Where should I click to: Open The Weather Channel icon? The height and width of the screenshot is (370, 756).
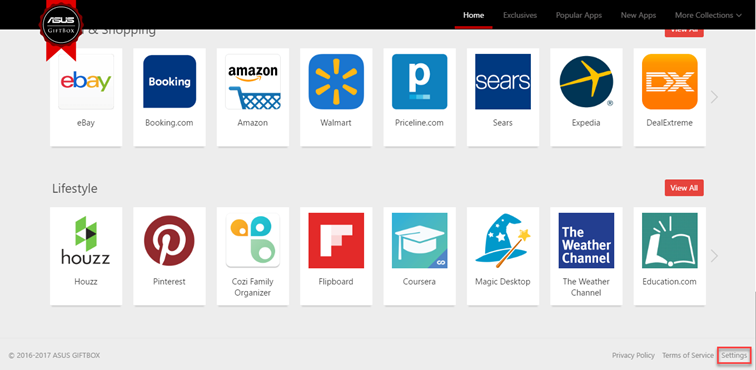[x=586, y=240]
